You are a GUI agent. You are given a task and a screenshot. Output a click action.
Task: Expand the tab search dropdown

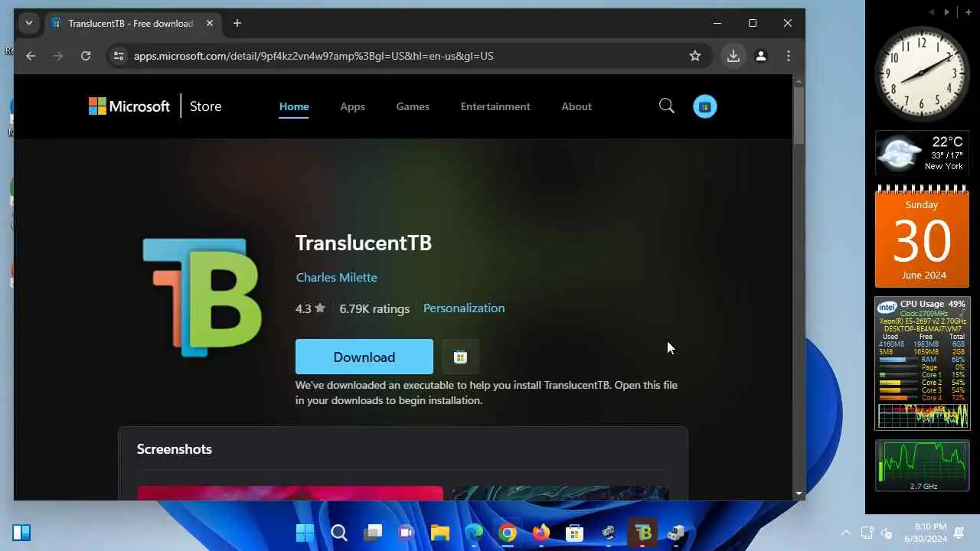[29, 23]
